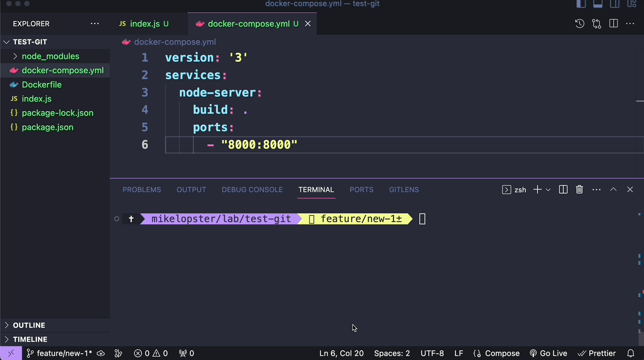
Task: Close the docker-compose.yml tab
Action: click(x=308, y=24)
